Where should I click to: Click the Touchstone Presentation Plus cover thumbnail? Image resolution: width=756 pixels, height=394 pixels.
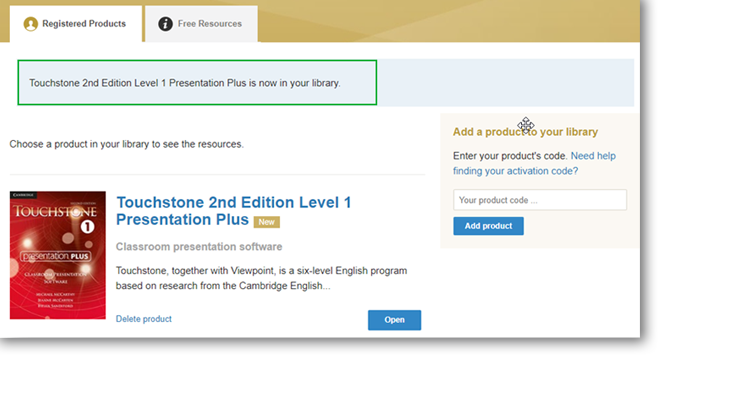click(x=58, y=255)
